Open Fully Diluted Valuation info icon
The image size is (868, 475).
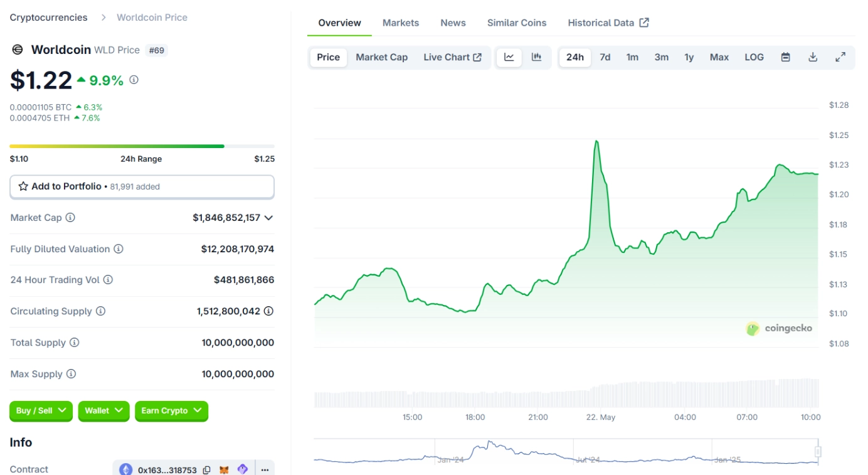click(x=119, y=249)
